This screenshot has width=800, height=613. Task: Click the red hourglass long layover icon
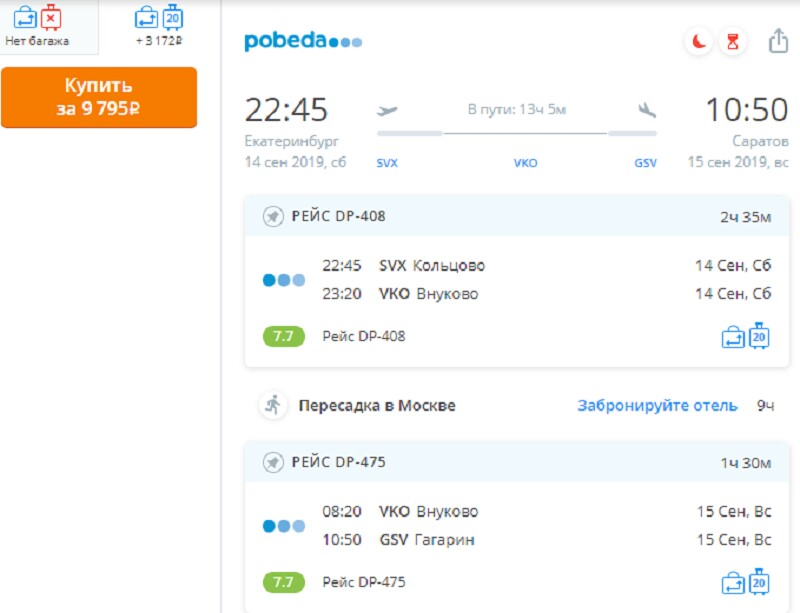pyautogui.click(x=733, y=42)
